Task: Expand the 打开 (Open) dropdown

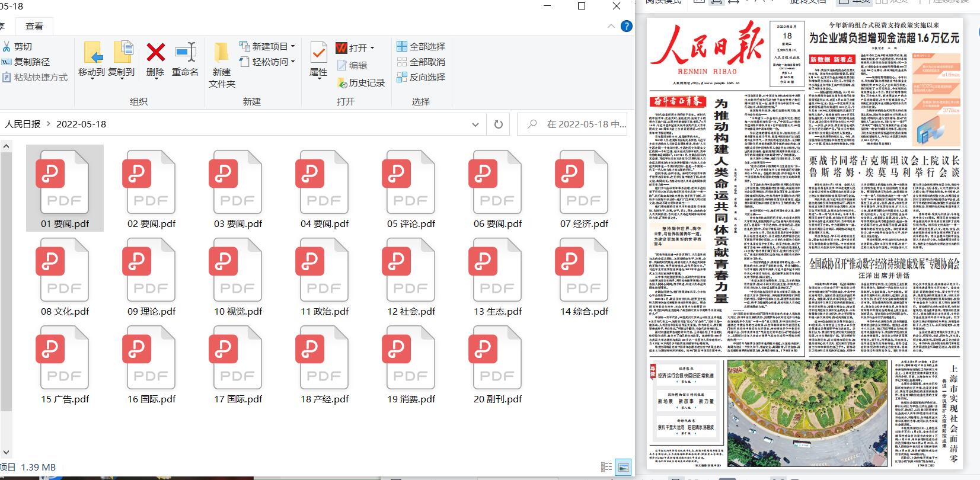Action: point(372,48)
